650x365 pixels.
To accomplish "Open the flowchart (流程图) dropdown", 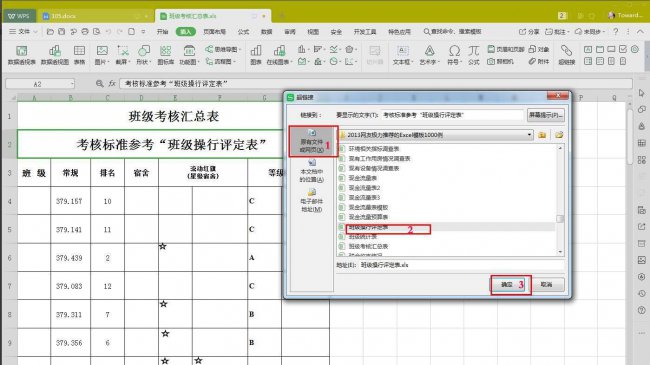I will tap(221, 61).
